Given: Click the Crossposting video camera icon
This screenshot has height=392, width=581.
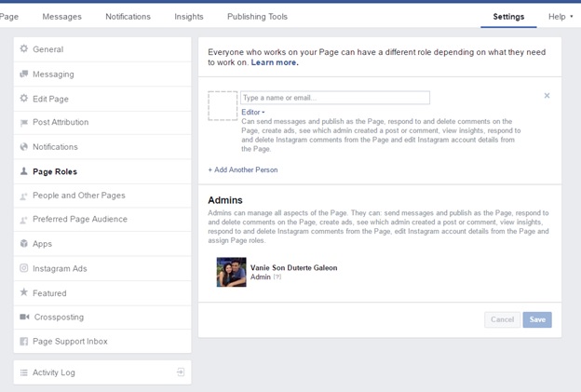Looking at the screenshot, I should click(24, 317).
